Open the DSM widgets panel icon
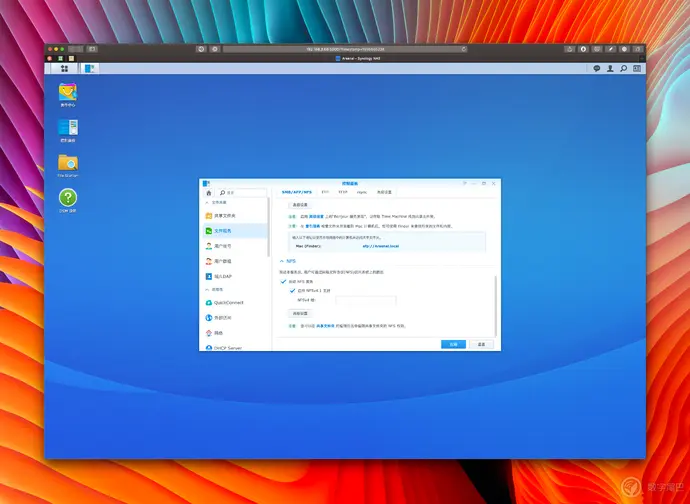690x504 pixels. click(x=637, y=68)
